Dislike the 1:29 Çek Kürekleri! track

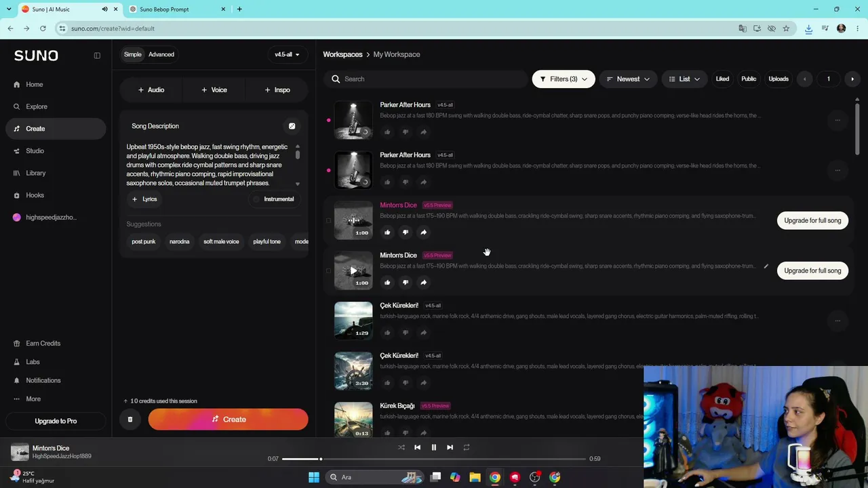coord(406,333)
